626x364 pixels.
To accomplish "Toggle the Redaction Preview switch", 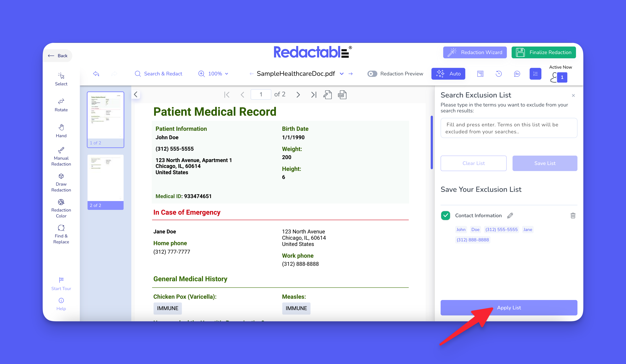I will (x=372, y=74).
